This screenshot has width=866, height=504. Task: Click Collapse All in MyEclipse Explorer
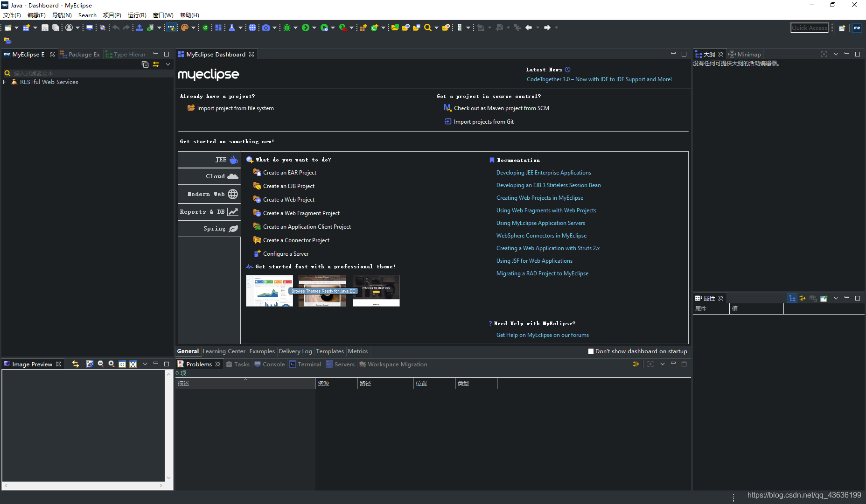[x=145, y=64]
